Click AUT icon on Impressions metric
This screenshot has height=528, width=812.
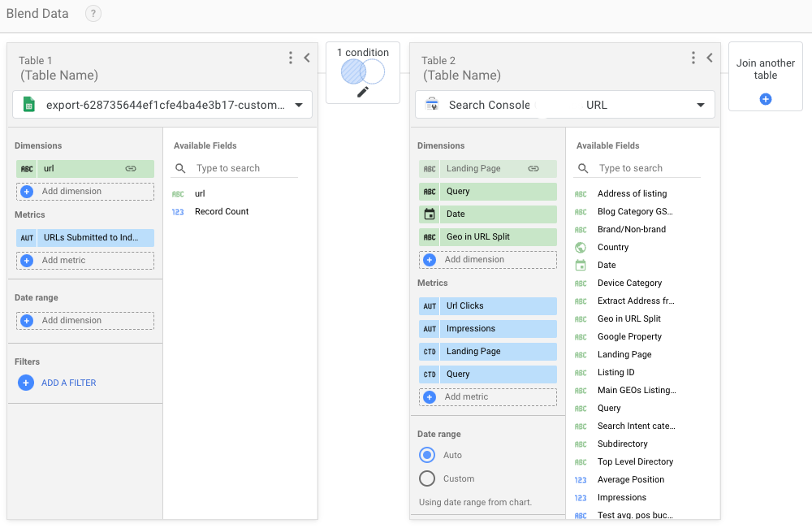430,328
